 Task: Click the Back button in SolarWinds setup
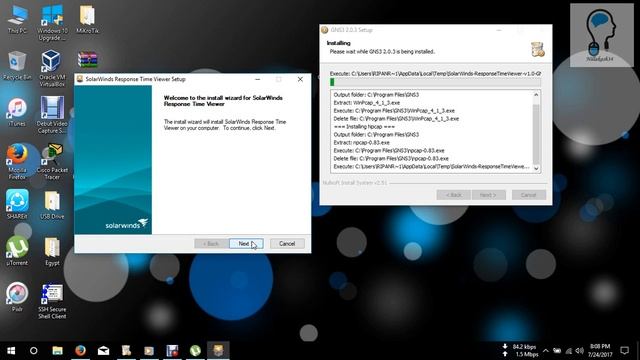[211, 244]
